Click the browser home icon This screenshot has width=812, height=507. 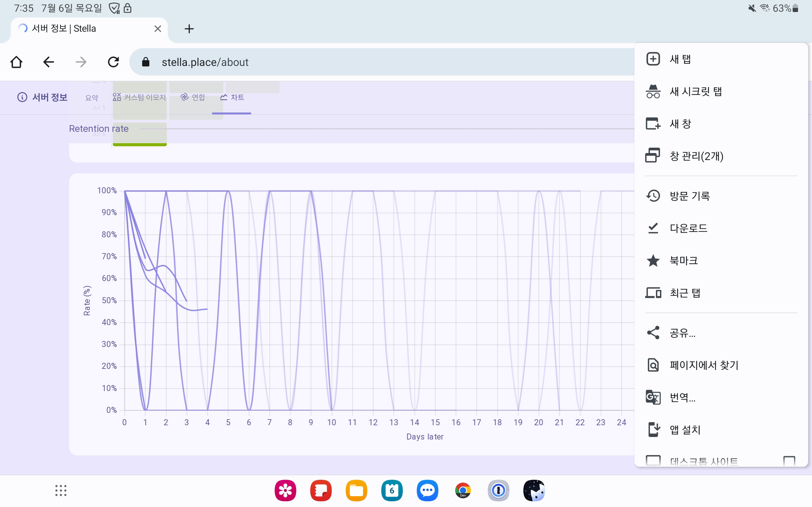[x=16, y=62]
